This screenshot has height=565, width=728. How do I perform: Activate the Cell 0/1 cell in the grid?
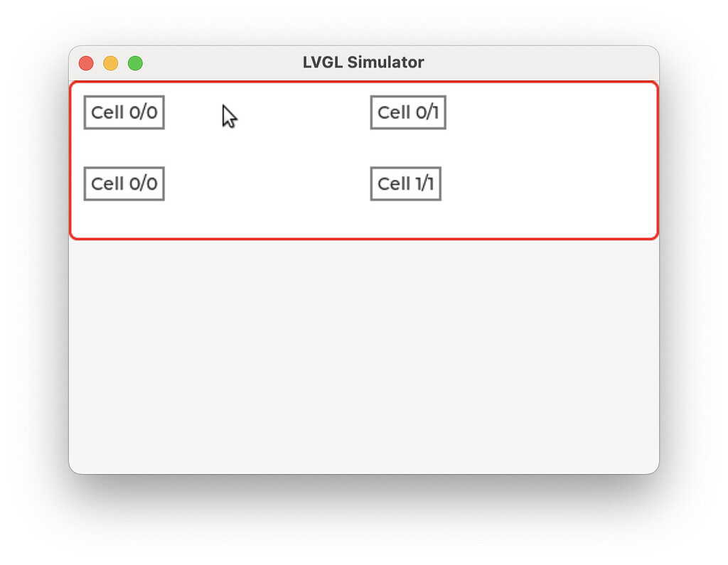tap(407, 112)
